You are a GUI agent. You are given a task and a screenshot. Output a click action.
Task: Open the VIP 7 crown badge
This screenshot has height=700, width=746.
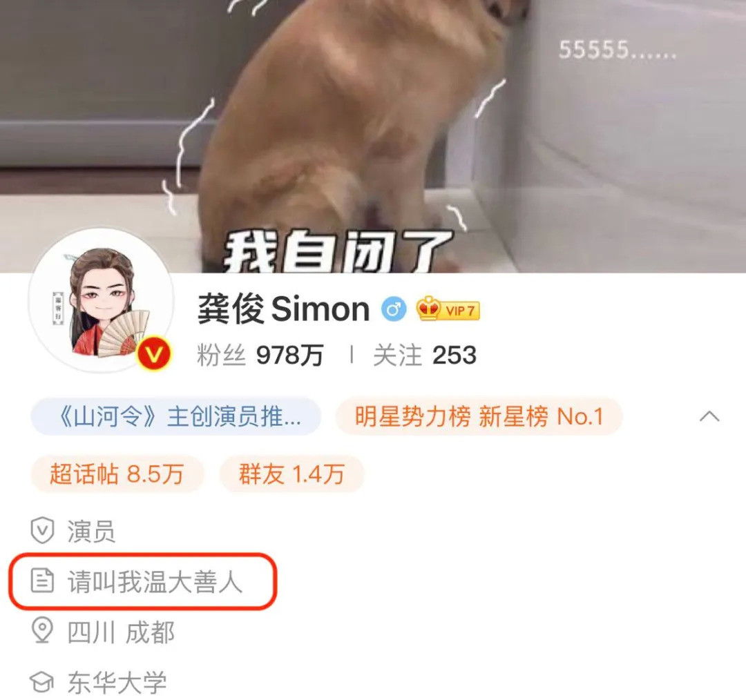448,309
